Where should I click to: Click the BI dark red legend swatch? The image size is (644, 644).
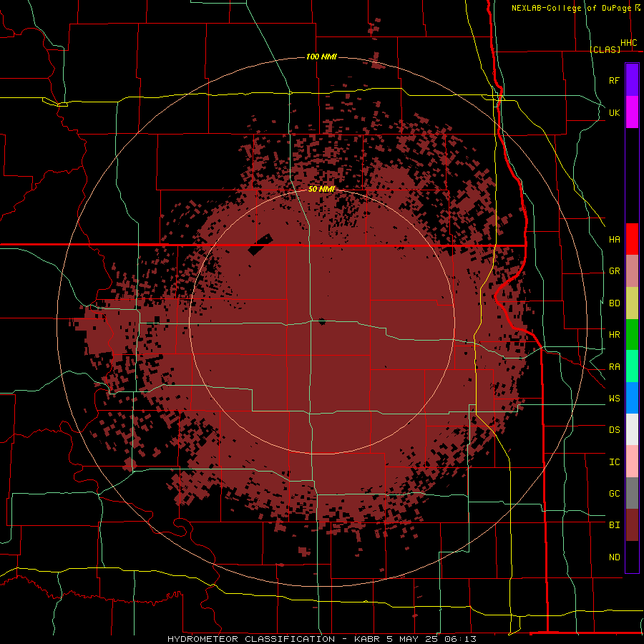(x=632, y=525)
